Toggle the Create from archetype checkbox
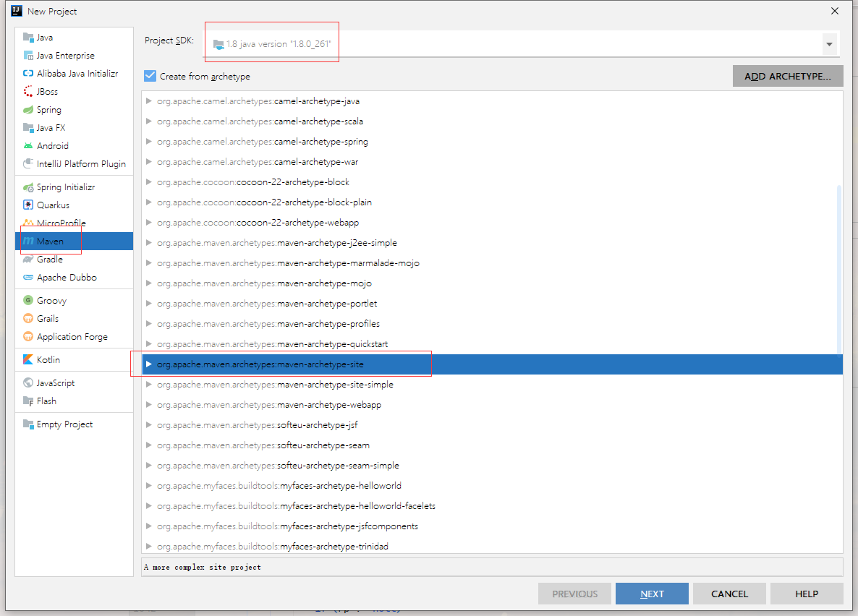Screen dimensions: 858x616 pyautogui.click(x=150, y=76)
